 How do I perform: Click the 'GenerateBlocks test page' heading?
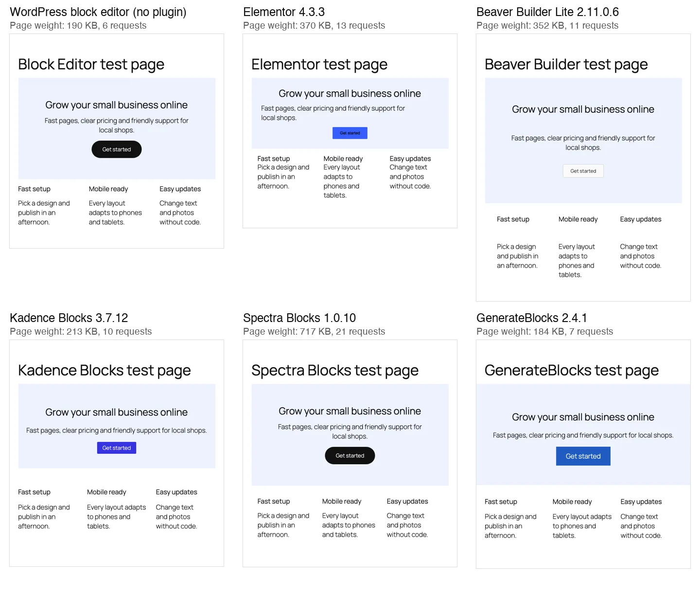point(572,371)
